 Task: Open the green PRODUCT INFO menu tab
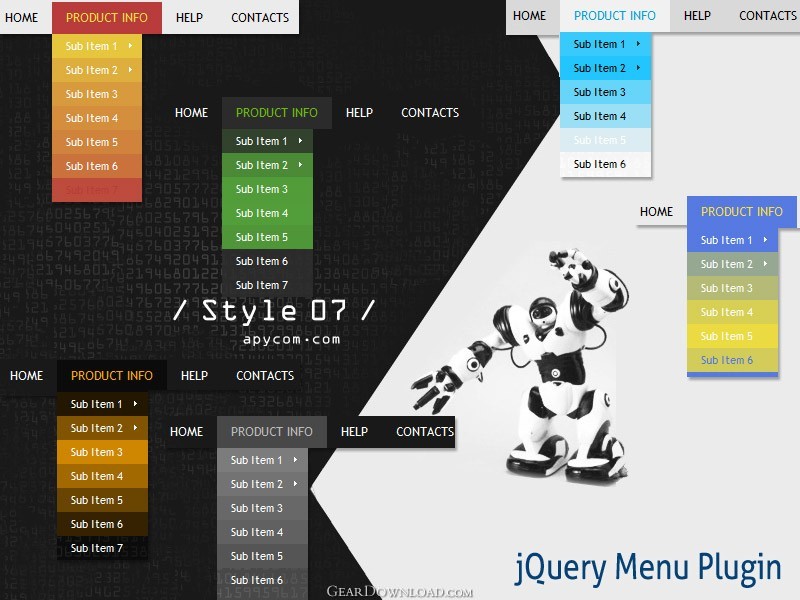tap(277, 113)
